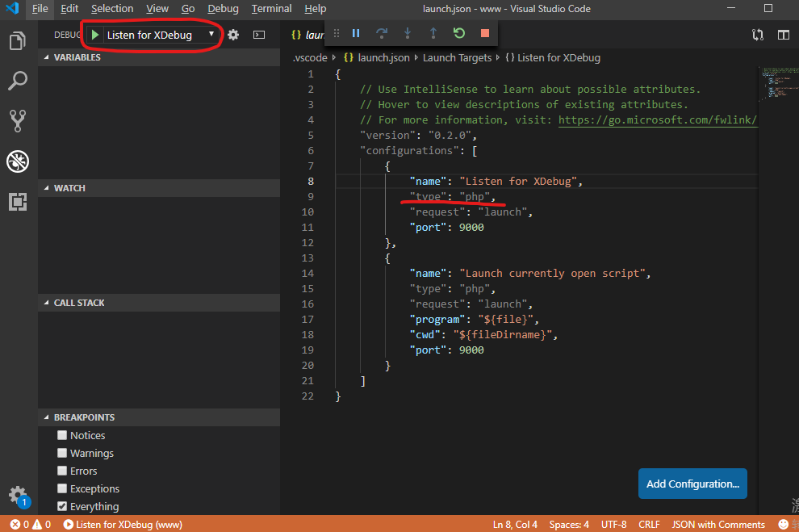The height and width of the screenshot is (532, 799).
Task: Open the Explorer view in activity bar
Action: (x=17, y=40)
